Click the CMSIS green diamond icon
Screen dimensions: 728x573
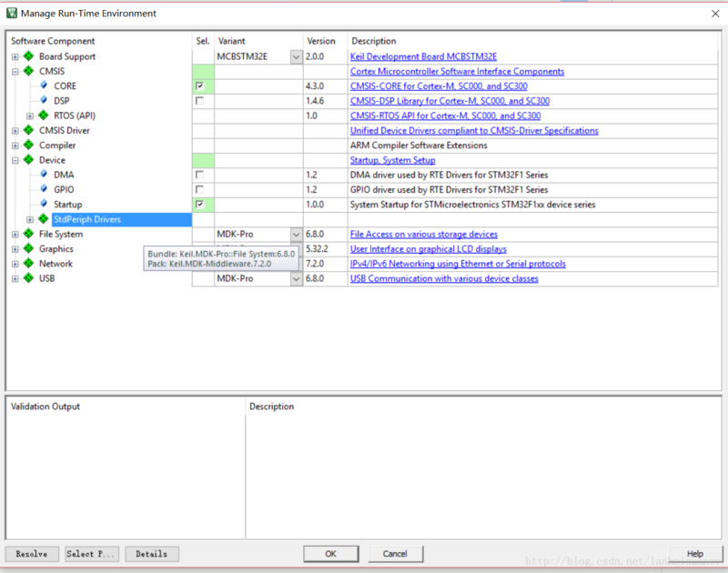point(29,71)
